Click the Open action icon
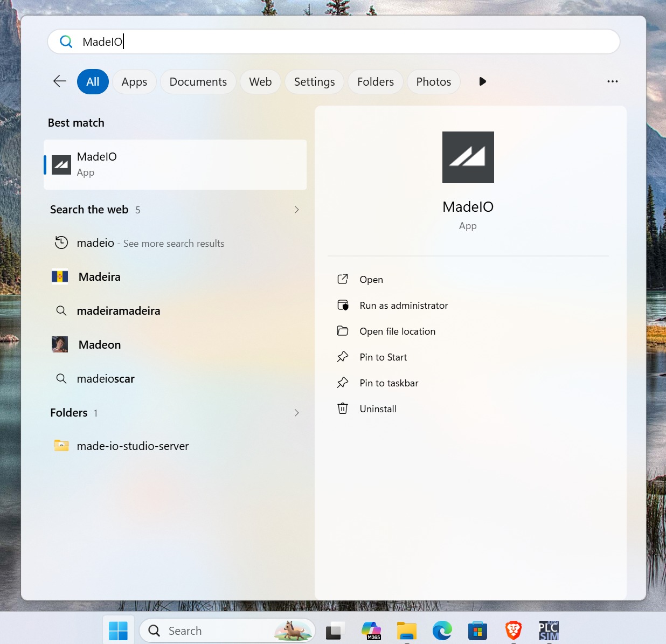The image size is (666, 644). 343,279
